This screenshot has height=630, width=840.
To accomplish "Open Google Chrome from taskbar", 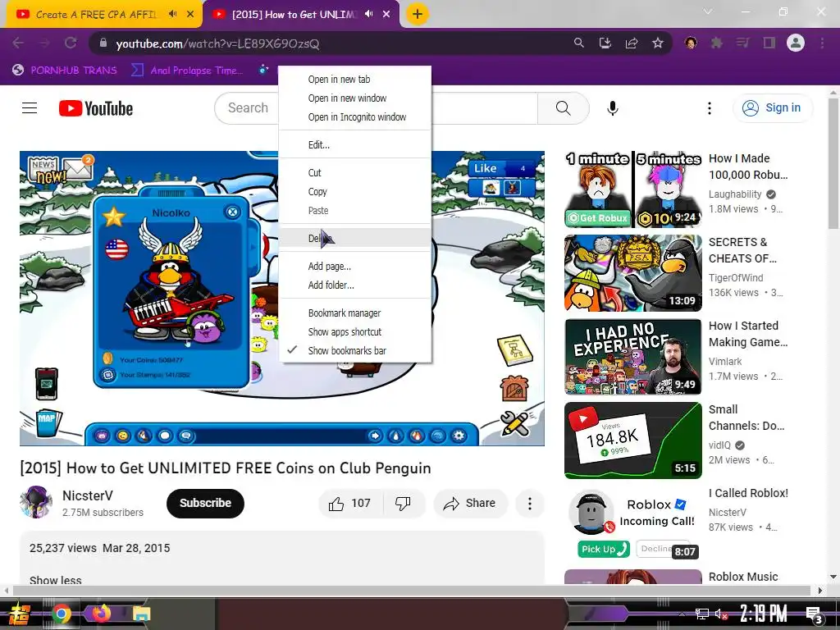I will [62, 614].
